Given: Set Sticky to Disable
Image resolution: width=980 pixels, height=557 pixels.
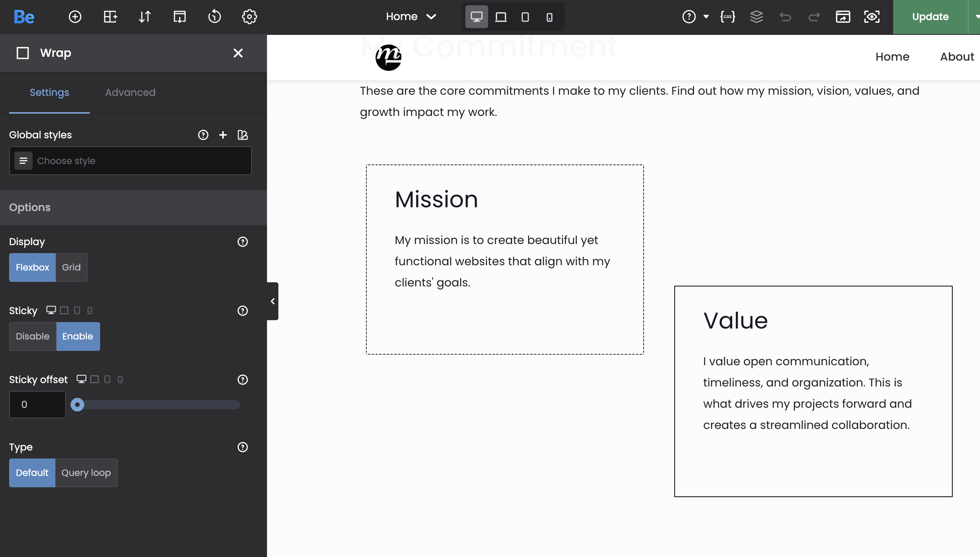Looking at the screenshot, I should coord(33,336).
